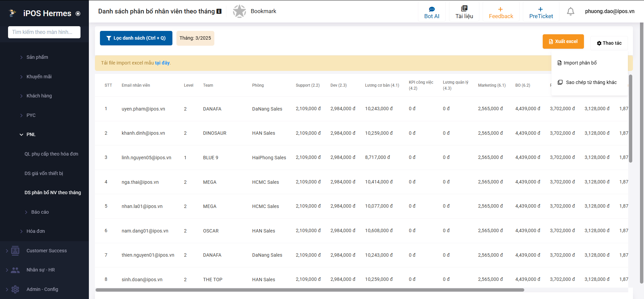Click the OSCAR team cell

click(x=211, y=231)
